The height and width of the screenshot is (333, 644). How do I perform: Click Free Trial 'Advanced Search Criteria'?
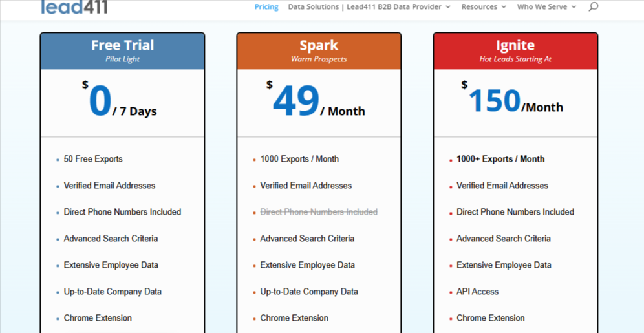coord(111,239)
